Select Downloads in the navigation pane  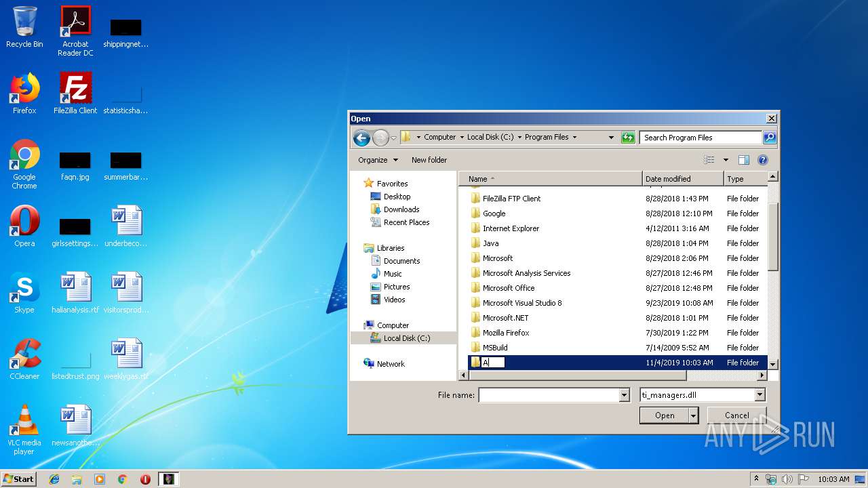click(x=401, y=209)
